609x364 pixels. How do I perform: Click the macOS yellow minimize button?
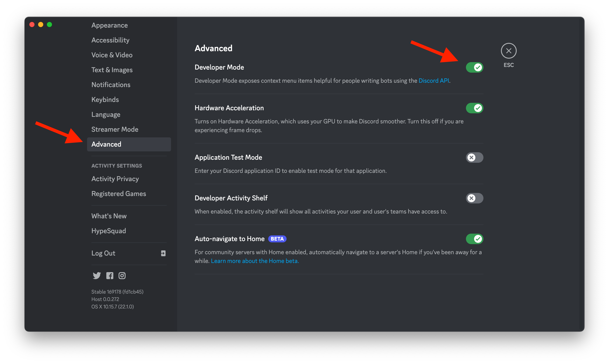point(41,24)
